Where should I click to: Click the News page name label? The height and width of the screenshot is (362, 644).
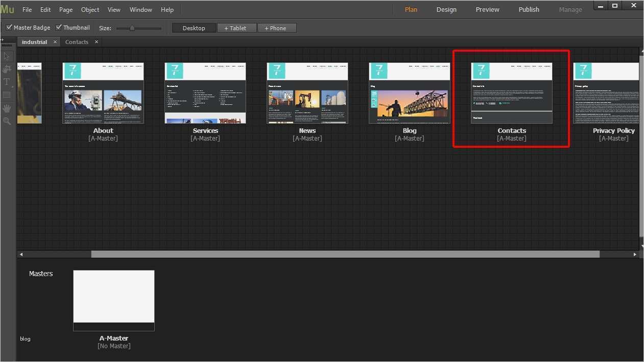tap(307, 131)
